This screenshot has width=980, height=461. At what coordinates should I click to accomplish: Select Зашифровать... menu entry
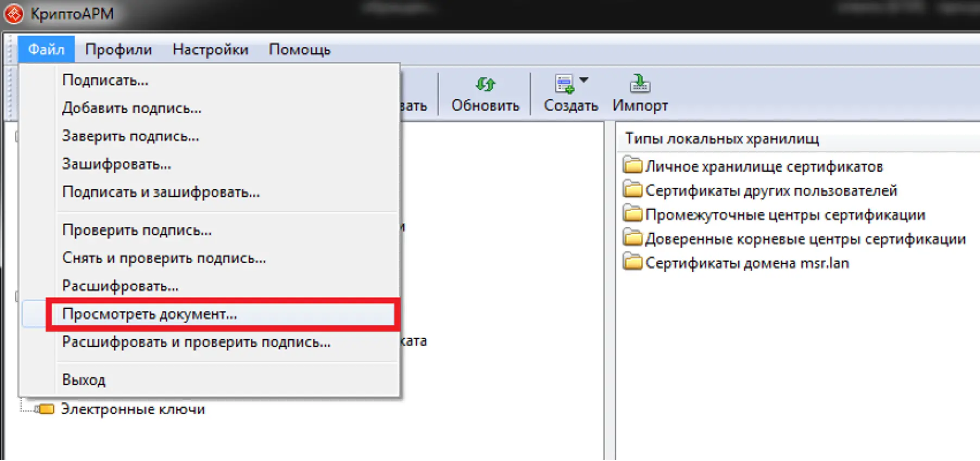116,164
